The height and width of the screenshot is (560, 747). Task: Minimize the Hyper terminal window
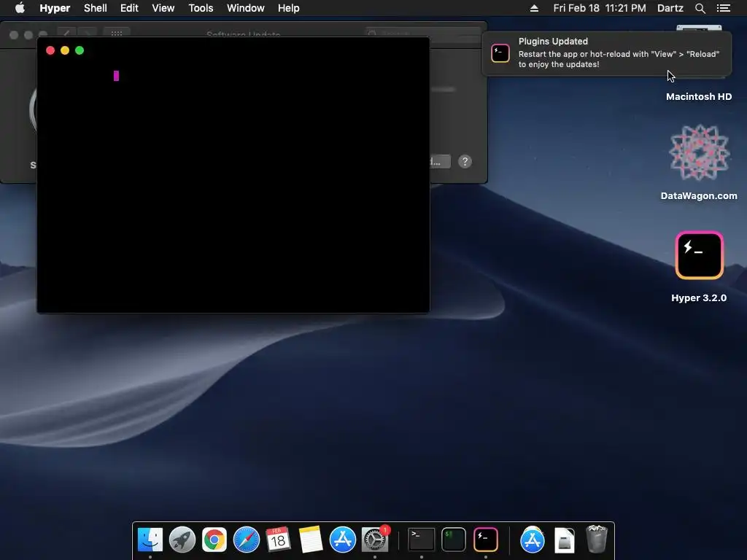(65, 50)
